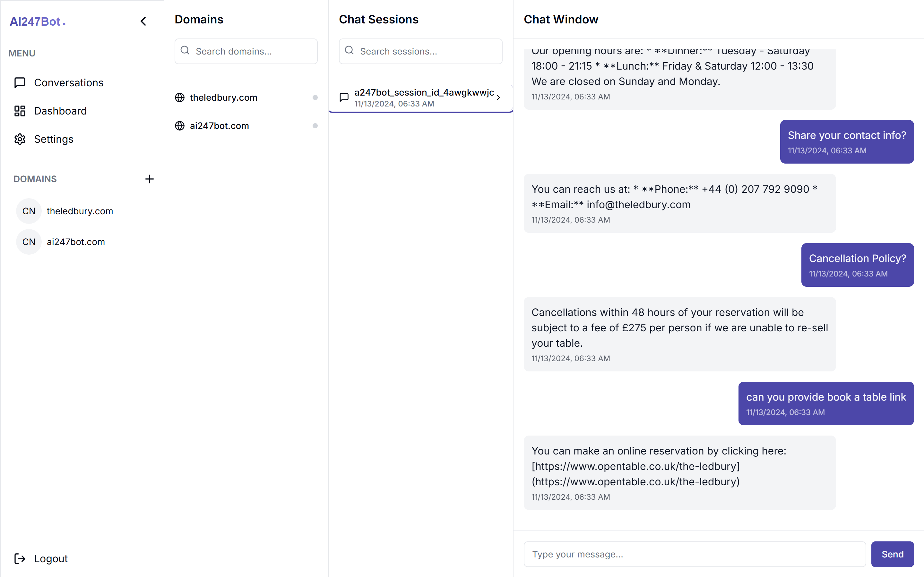The width and height of the screenshot is (924, 577).
Task: Click the Type your message input box
Action: 694,554
